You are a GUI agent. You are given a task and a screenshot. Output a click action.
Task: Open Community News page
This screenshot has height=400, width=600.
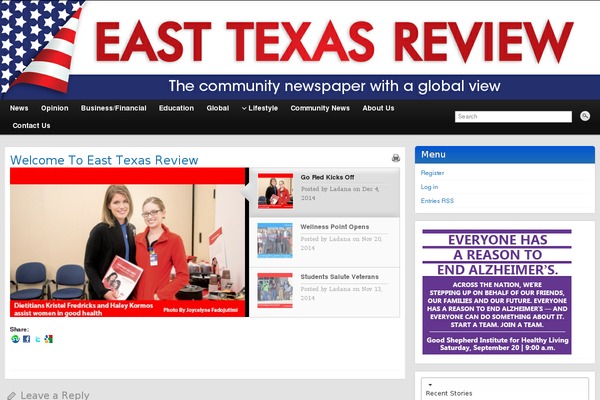point(320,108)
